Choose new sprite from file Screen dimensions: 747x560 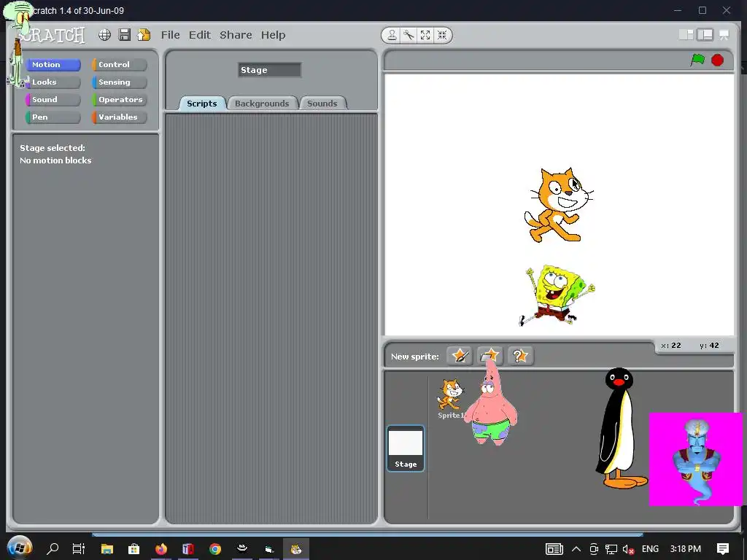[x=489, y=356]
